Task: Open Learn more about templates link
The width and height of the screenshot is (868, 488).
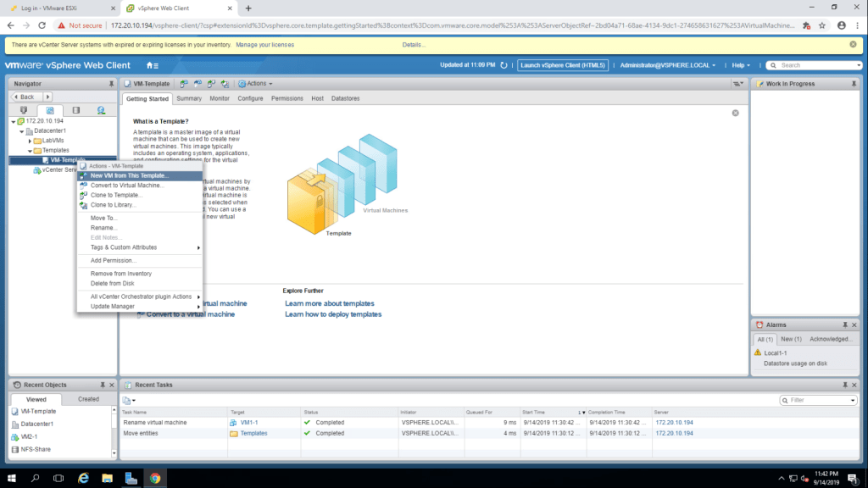Action: click(329, 303)
